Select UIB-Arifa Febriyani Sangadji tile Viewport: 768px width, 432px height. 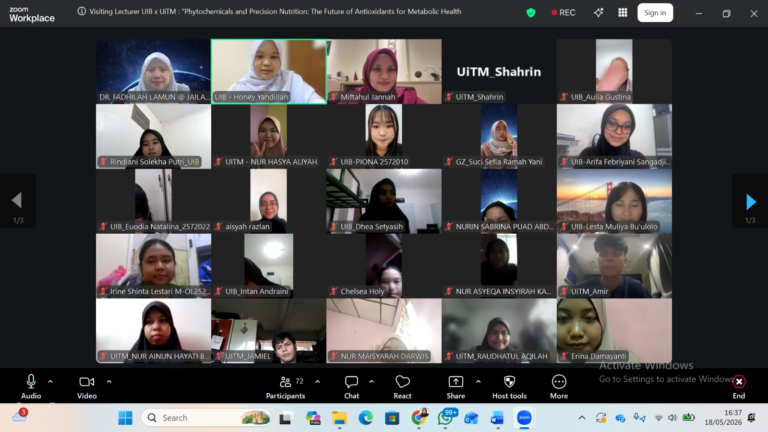614,136
